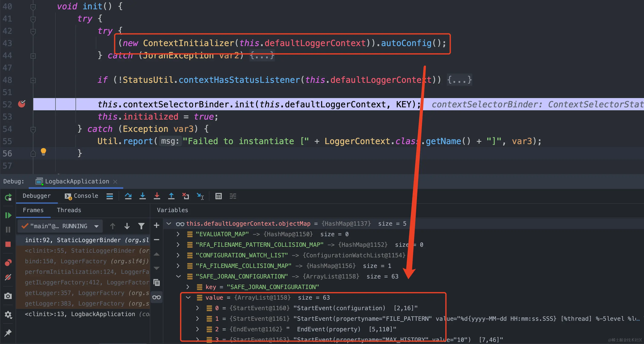Click the Rerun LogbackApplication icon
Viewport: 644px width, 344px height.
point(8,197)
